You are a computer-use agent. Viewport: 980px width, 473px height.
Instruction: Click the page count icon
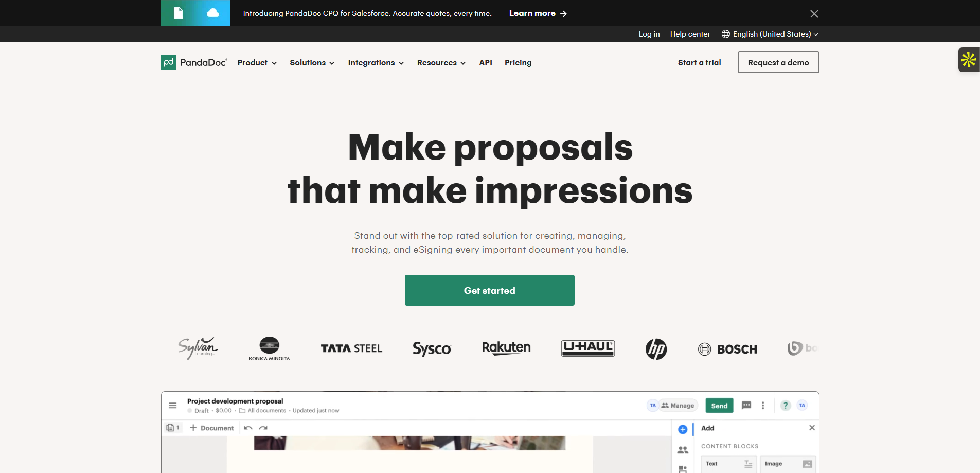click(x=173, y=428)
